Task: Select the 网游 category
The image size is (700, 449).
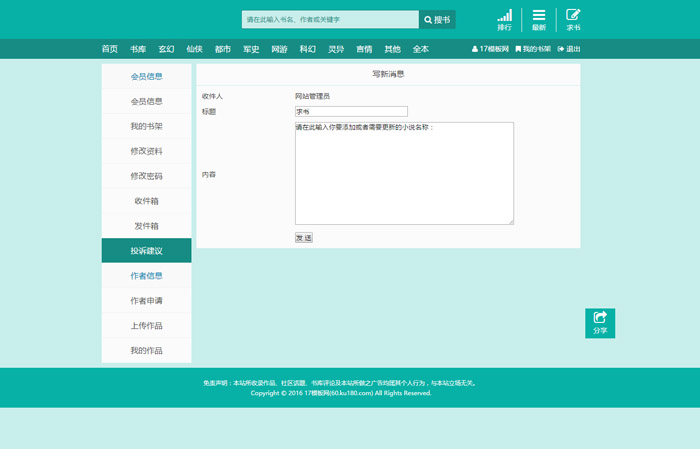Action: click(279, 49)
